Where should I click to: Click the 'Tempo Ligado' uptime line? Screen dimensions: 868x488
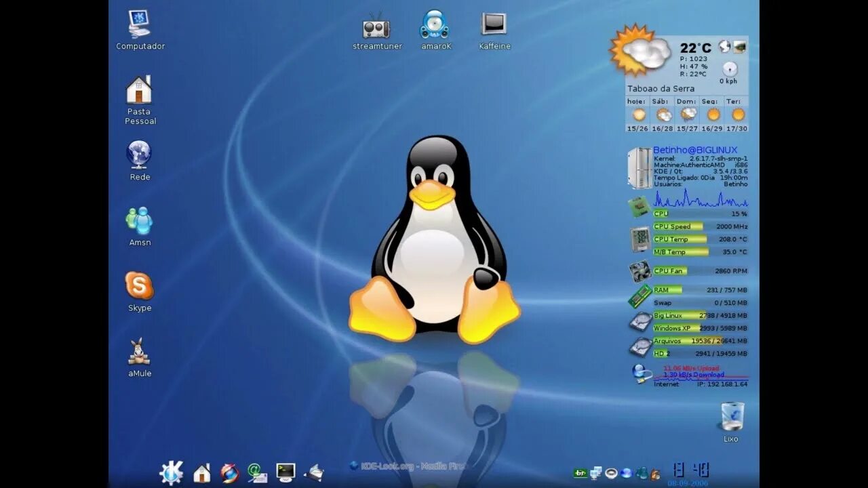tap(701, 178)
